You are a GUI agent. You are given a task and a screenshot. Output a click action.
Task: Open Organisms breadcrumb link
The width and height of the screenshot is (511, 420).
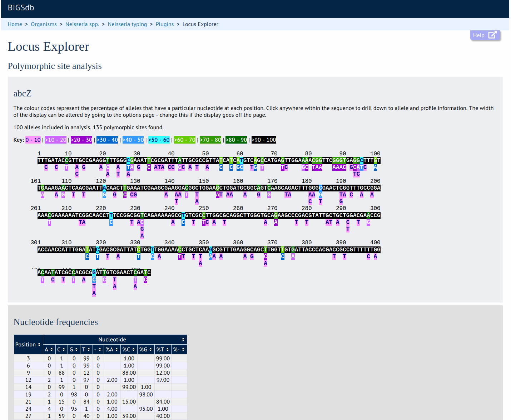44,24
